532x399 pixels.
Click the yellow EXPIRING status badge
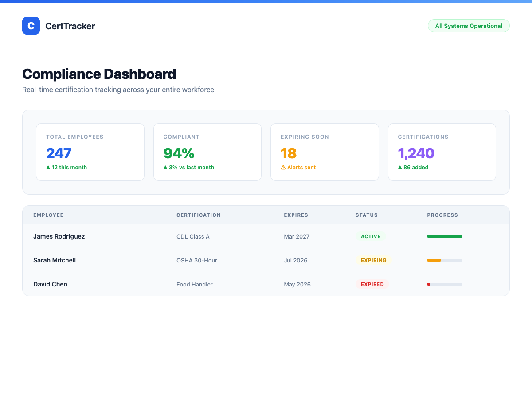coord(374,260)
